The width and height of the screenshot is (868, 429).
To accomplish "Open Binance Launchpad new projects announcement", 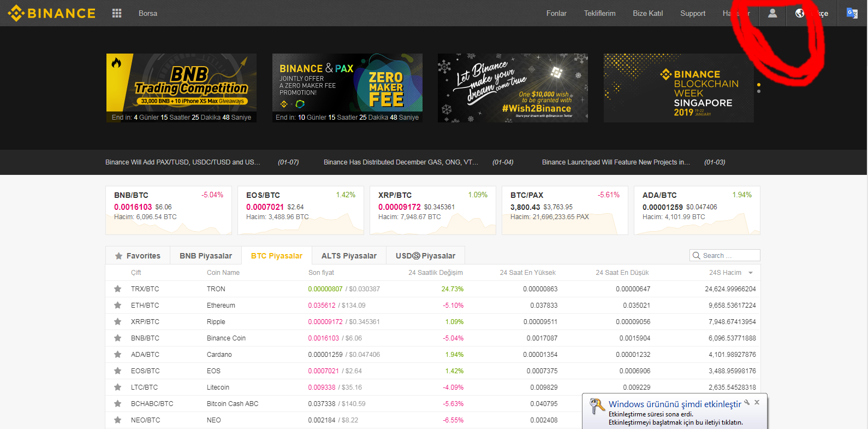I will pyautogui.click(x=616, y=162).
